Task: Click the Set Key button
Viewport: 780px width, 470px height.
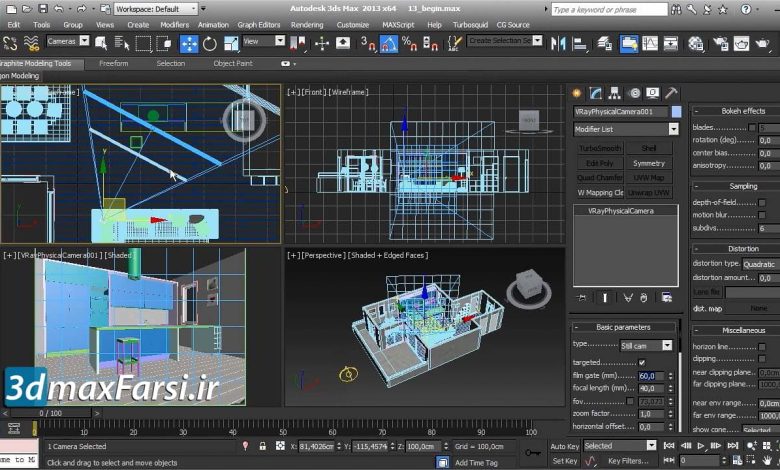Action: pyautogui.click(x=565, y=461)
